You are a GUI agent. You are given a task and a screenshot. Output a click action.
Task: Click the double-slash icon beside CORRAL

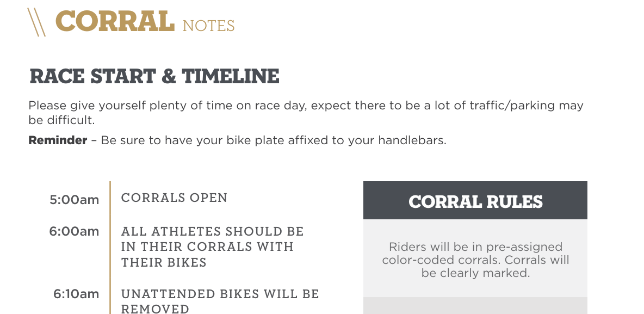tap(36, 22)
